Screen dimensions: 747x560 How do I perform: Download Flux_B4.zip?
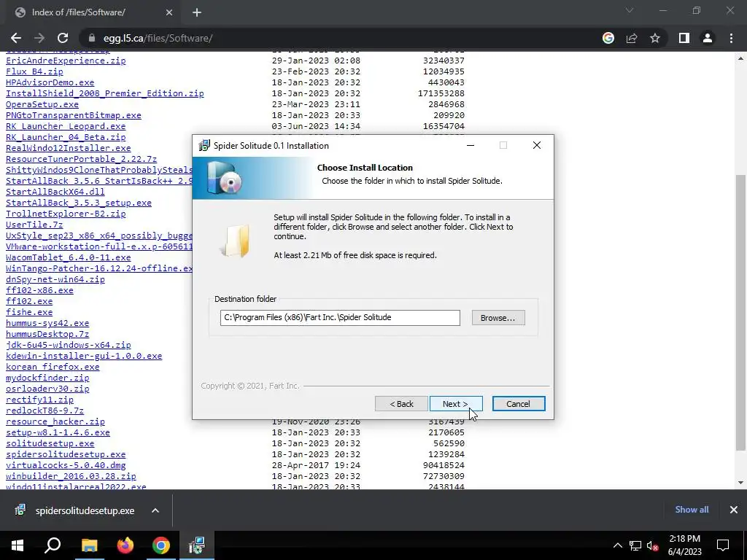coord(34,71)
